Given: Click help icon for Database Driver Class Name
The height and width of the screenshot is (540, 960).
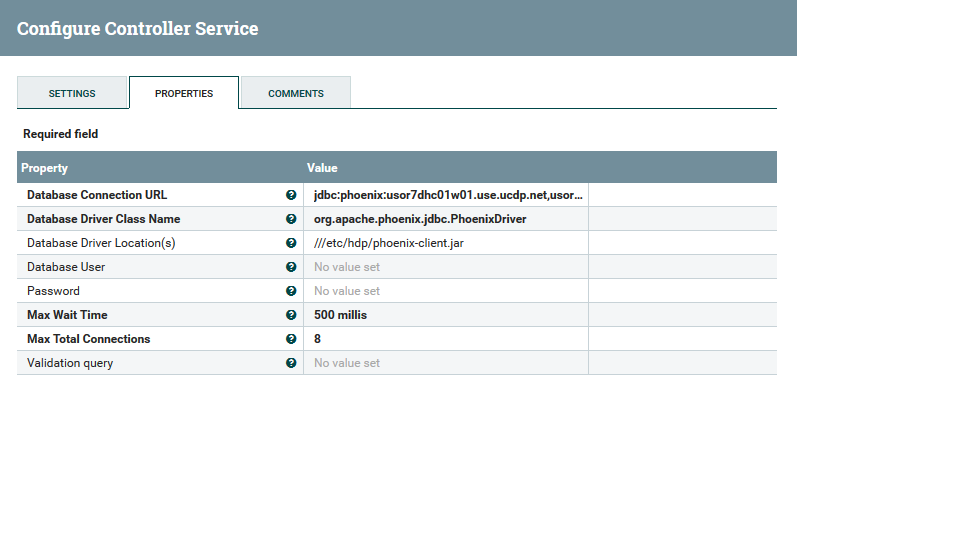Looking at the screenshot, I should (291, 219).
